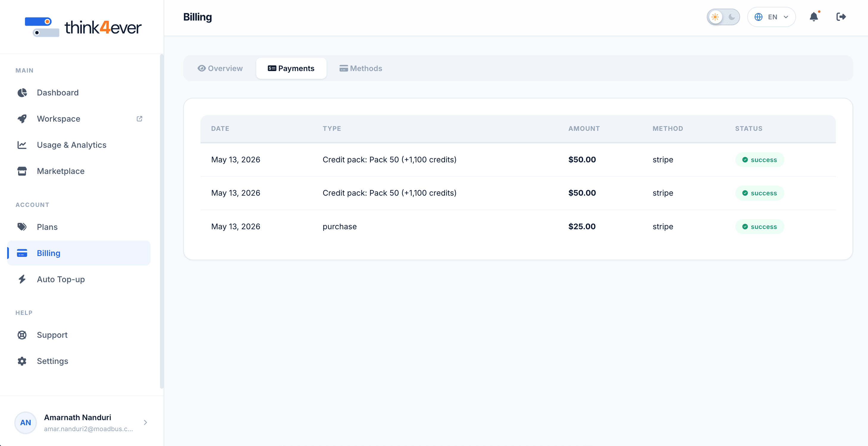The image size is (868, 446).
Task: Click the moon dark mode icon
Action: pos(731,17)
